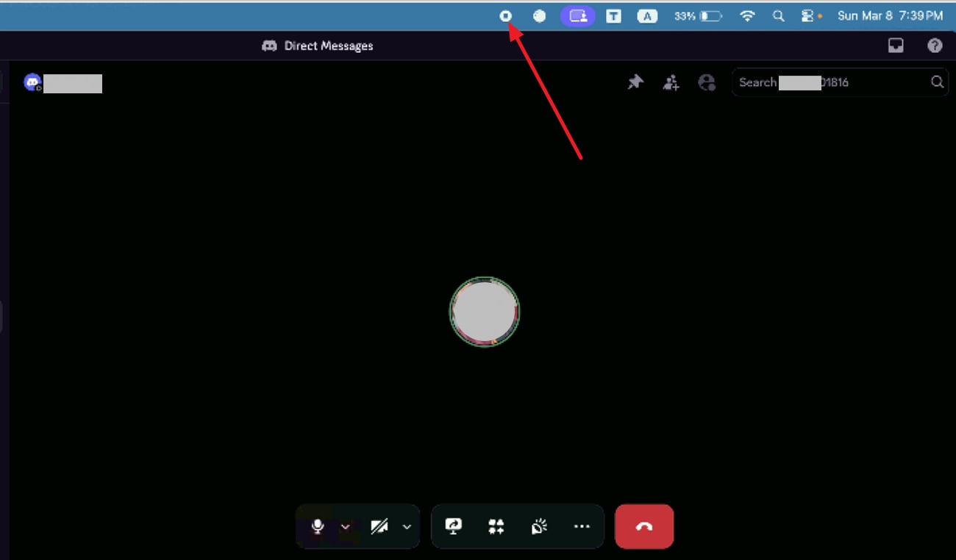Start sharing your screen
This screenshot has width=956, height=560.
pos(454,526)
